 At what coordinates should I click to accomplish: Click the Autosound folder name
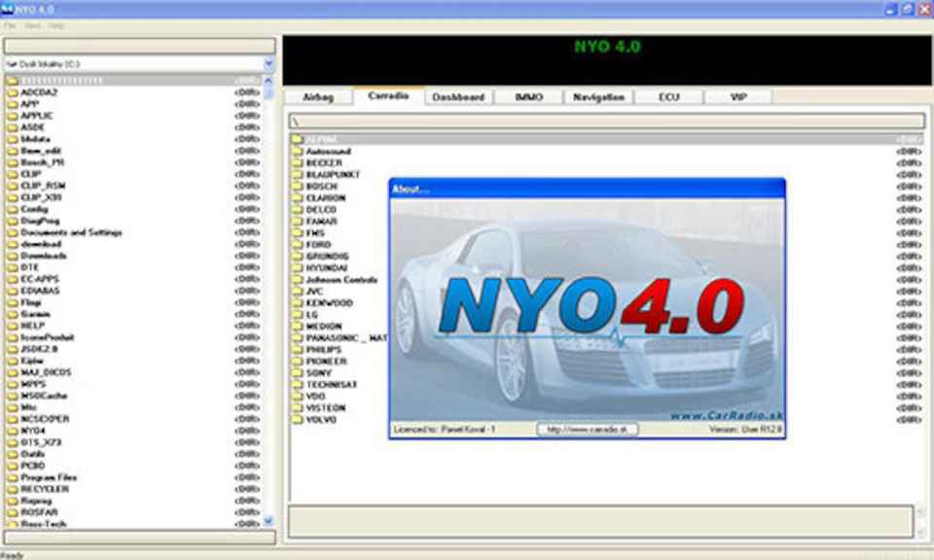[328, 151]
